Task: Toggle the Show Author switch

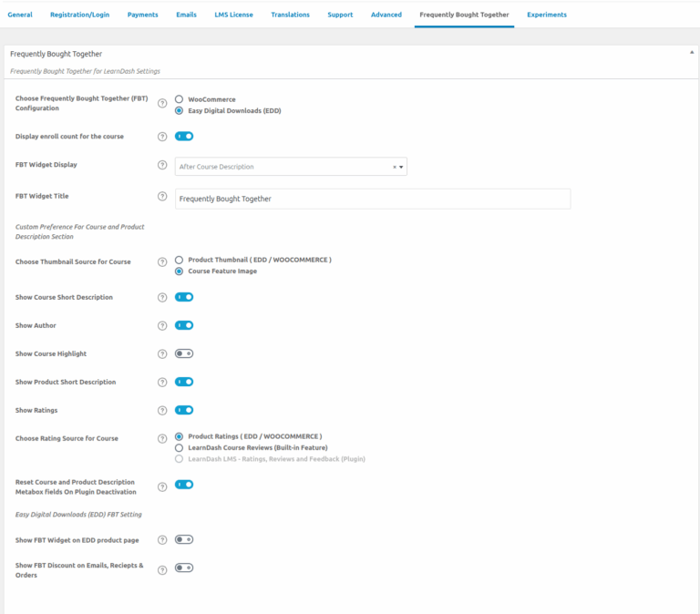Action: tap(184, 325)
